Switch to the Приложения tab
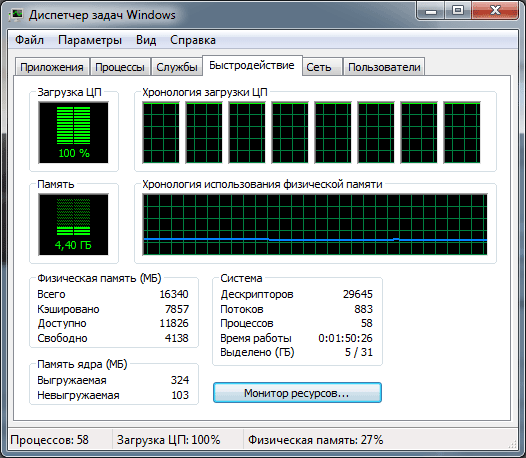The height and width of the screenshot is (458, 526). pyautogui.click(x=52, y=67)
